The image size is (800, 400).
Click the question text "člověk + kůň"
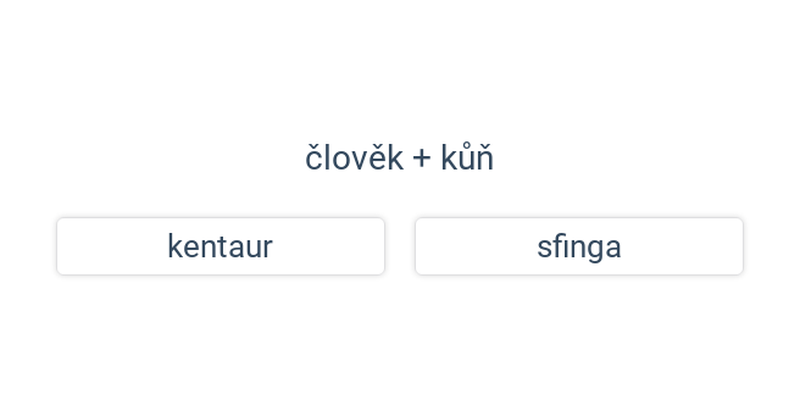(399, 158)
